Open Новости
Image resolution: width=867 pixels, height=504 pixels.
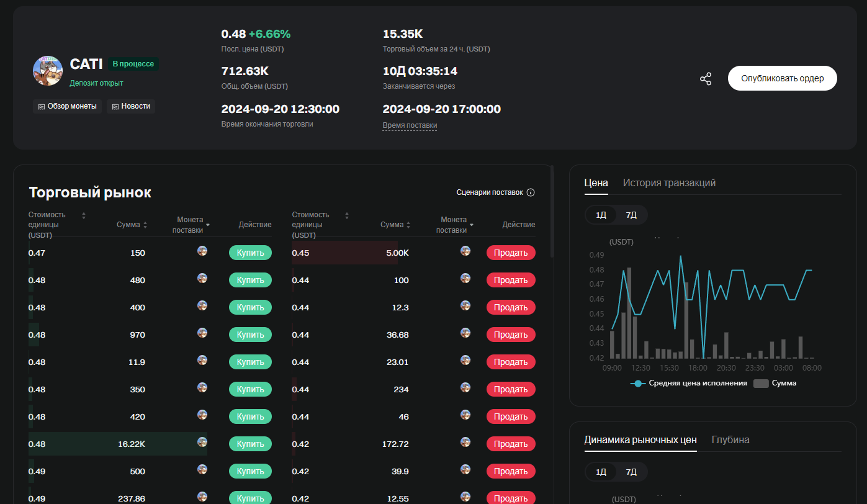click(x=131, y=106)
